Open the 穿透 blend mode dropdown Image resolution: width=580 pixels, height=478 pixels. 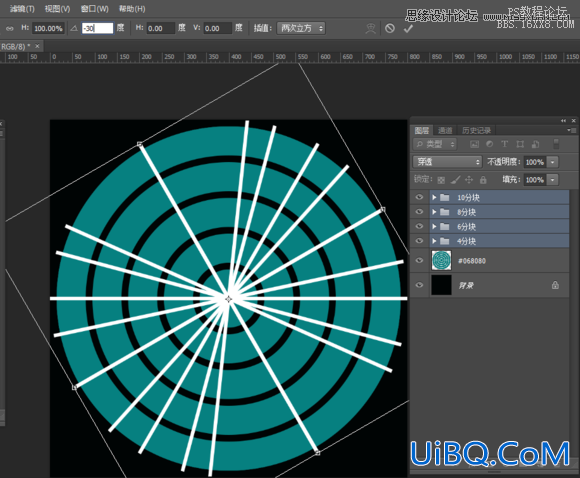pos(447,162)
